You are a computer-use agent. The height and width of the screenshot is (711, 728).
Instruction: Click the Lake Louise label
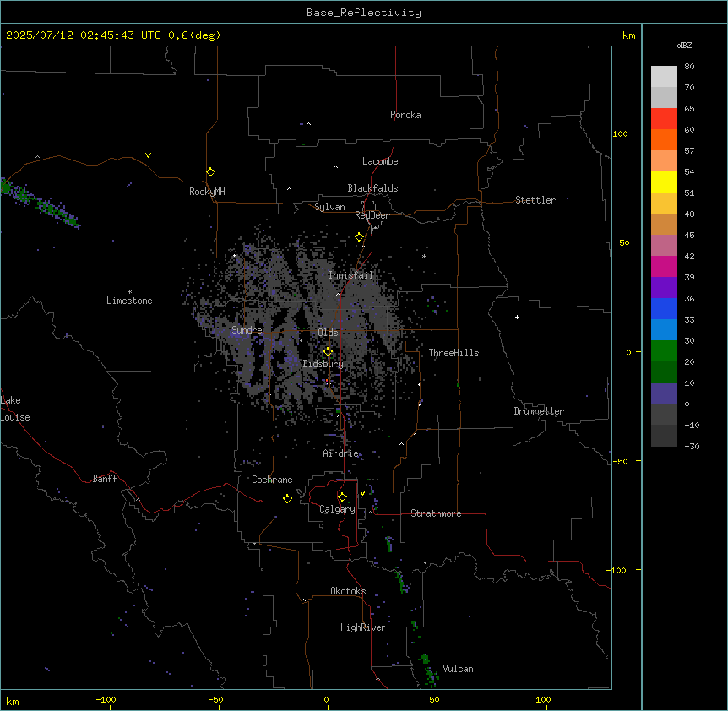[x=15, y=409]
